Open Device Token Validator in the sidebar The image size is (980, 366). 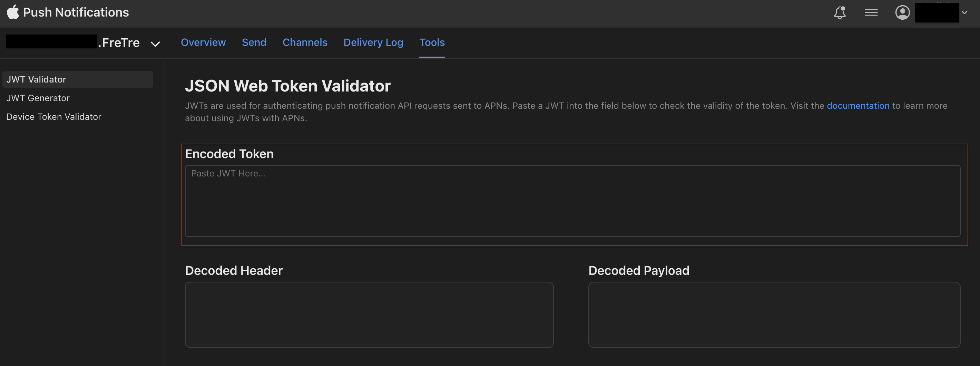coord(53,117)
